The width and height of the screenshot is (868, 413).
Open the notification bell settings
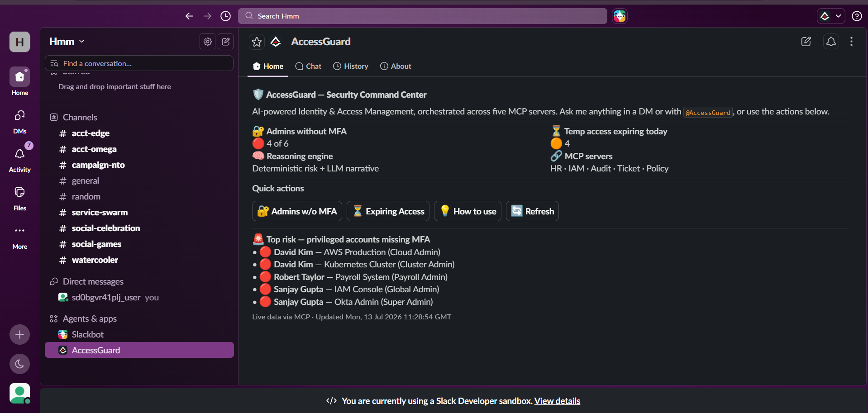click(831, 42)
